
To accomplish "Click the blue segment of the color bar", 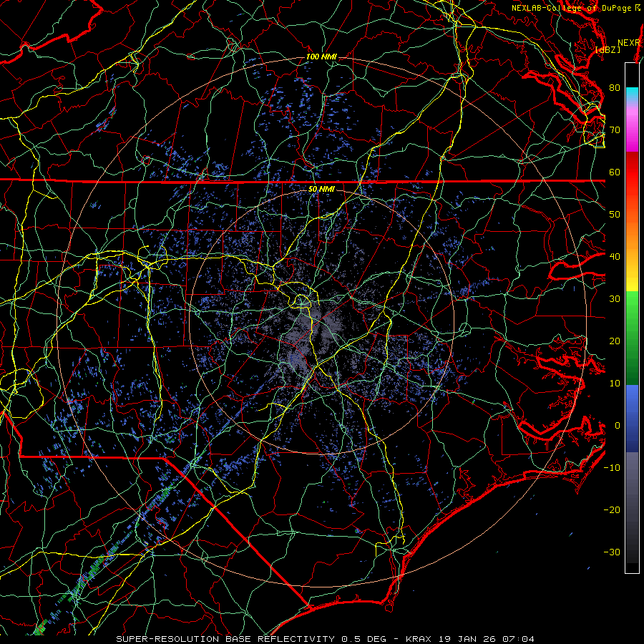I will [632, 418].
